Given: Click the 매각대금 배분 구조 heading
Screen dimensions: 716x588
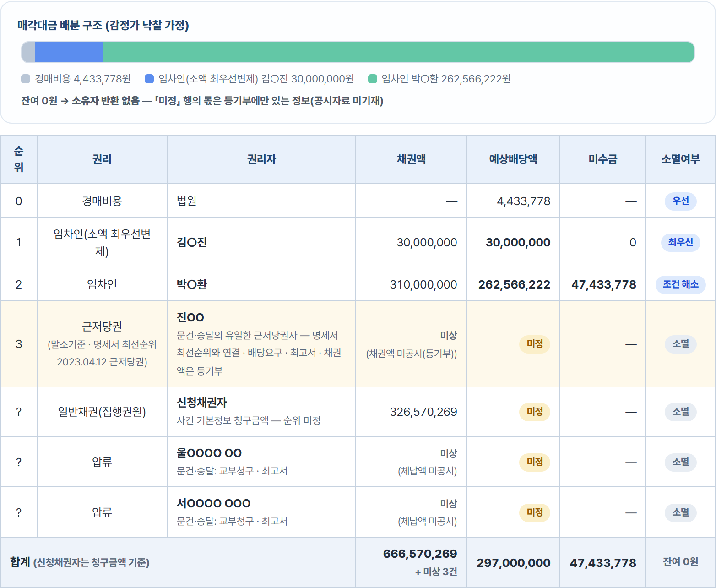Looking at the screenshot, I should [x=103, y=25].
